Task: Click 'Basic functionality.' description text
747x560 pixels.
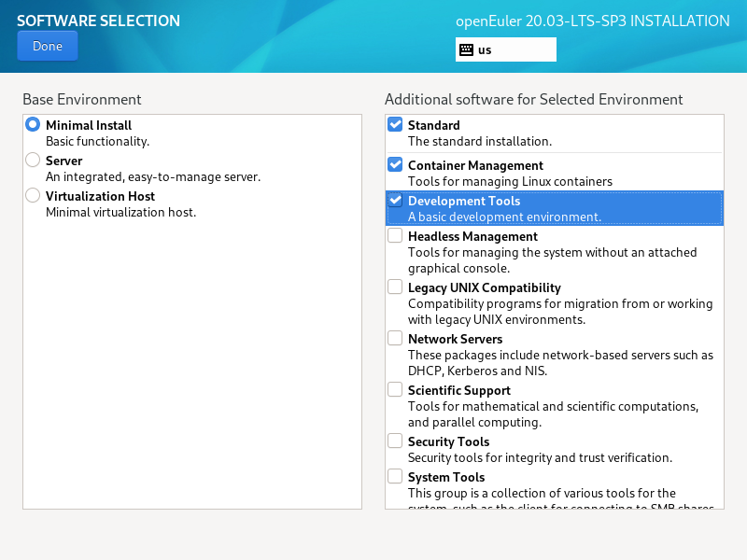Action: pyautogui.click(x=98, y=142)
